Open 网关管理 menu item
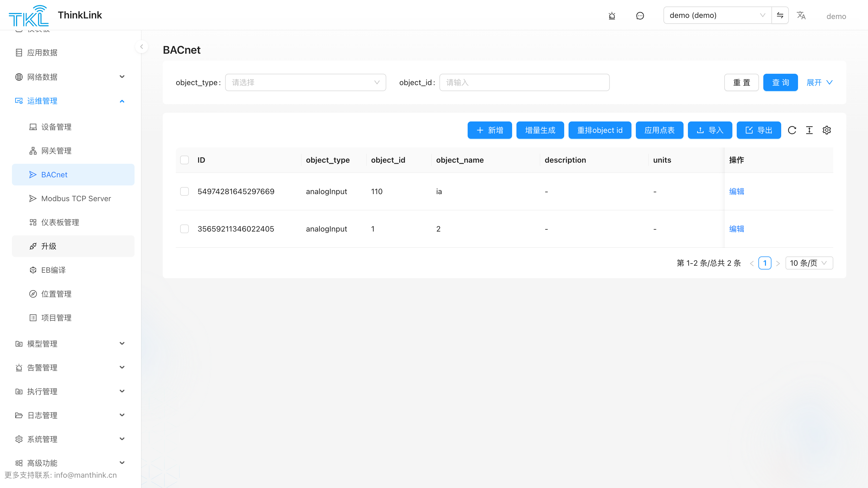The width and height of the screenshot is (868, 488). [73, 150]
